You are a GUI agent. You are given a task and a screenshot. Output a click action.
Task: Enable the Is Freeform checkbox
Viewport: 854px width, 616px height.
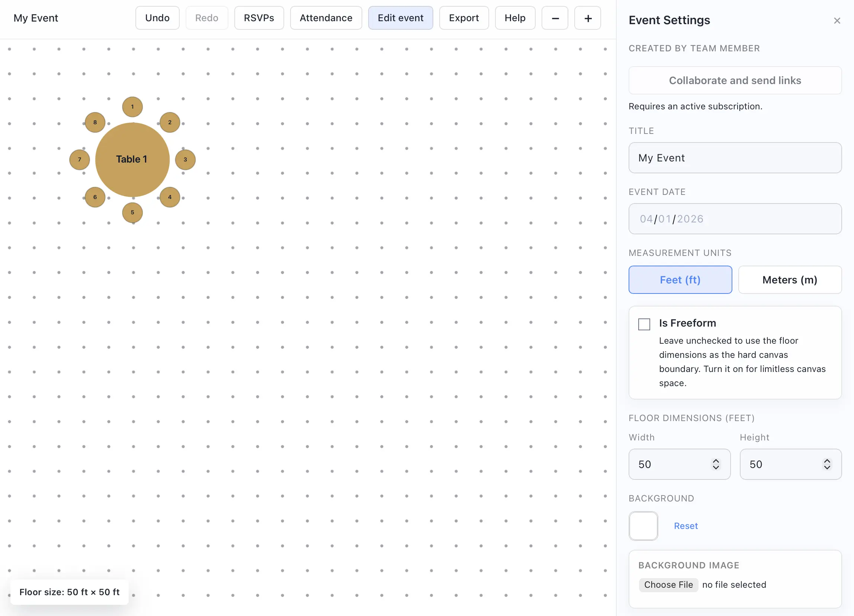point(644,324)
